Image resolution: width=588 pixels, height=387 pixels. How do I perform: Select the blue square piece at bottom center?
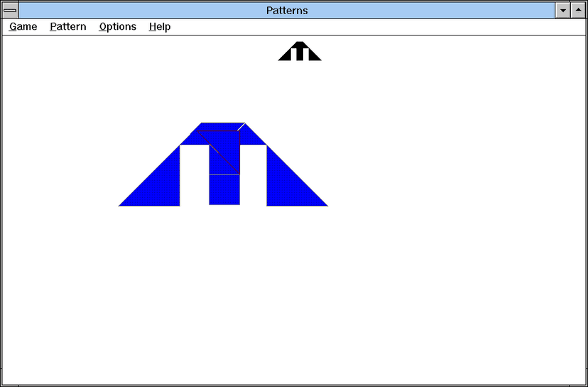(x=224, y=190)
